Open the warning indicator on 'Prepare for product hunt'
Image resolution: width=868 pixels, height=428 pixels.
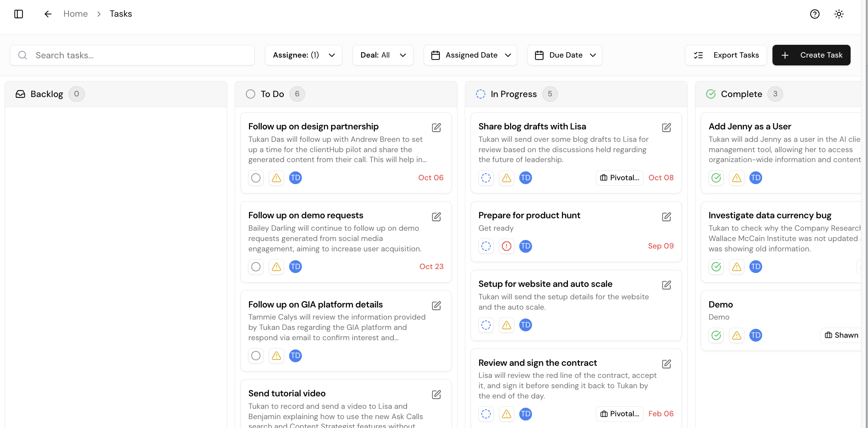[x=506, y=246]
